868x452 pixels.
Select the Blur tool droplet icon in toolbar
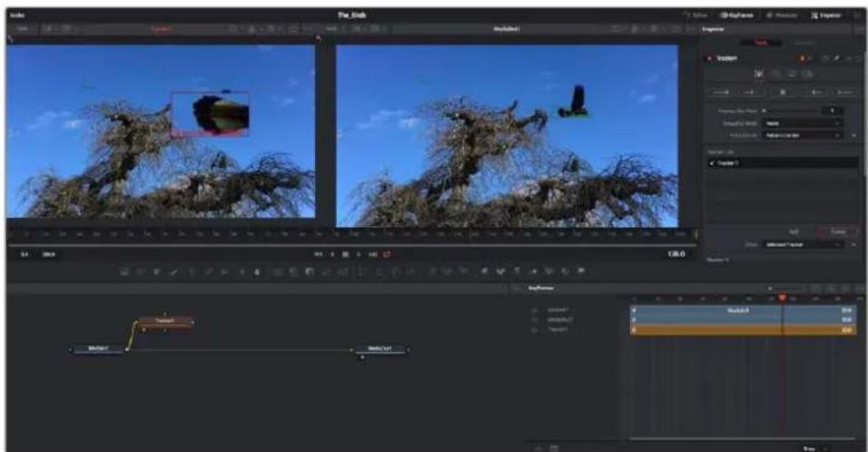(x=257, y=271)
